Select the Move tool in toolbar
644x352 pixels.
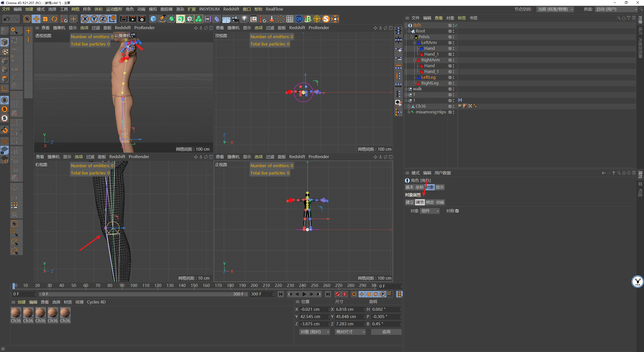(x=36, y=19)
